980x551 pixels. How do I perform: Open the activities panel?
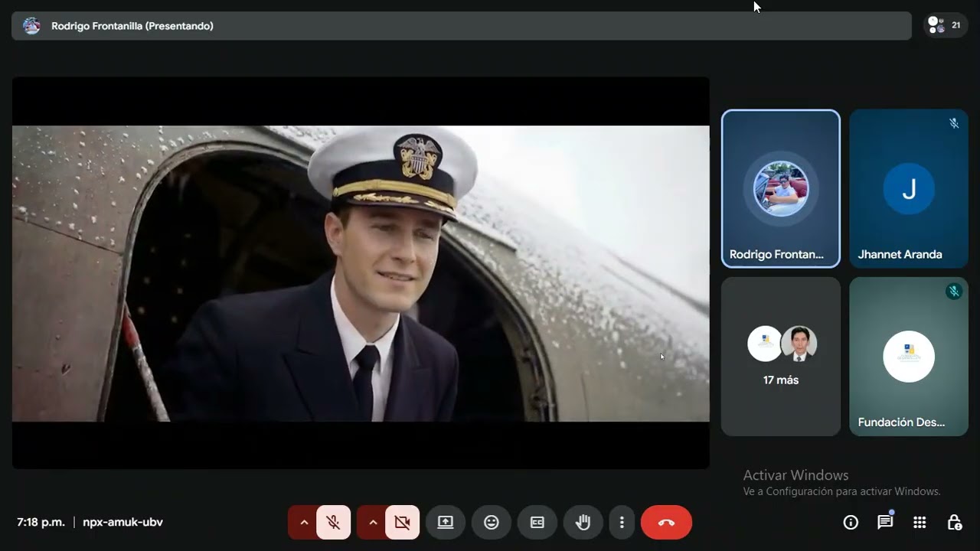(920, 523)
